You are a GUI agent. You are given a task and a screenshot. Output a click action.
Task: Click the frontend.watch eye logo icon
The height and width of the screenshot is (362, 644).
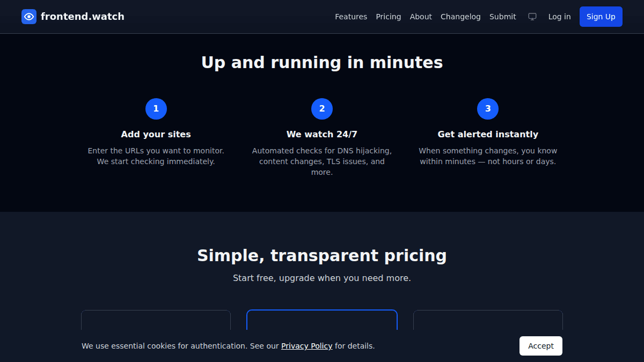pos(29,17)
